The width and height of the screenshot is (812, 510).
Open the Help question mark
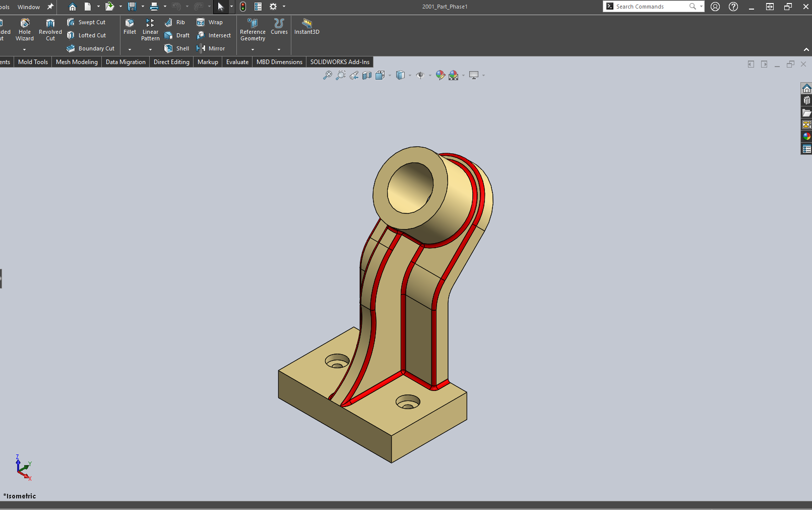733,7
